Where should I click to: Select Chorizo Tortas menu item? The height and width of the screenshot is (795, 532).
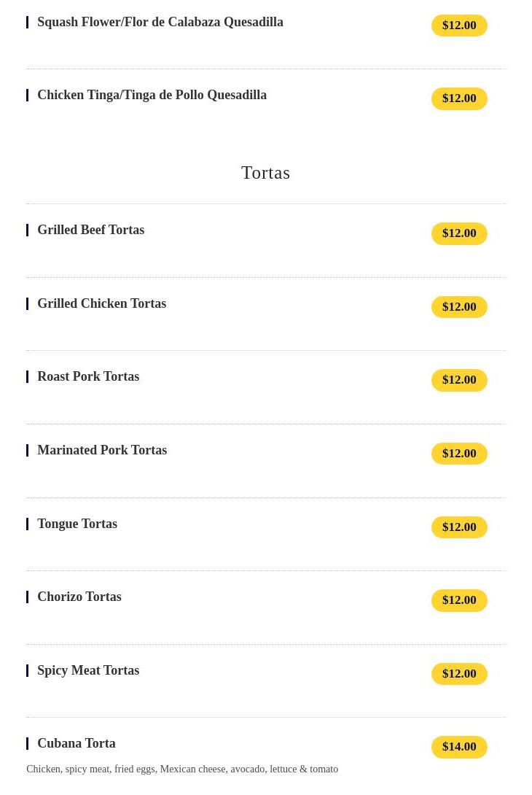[79, 597]
